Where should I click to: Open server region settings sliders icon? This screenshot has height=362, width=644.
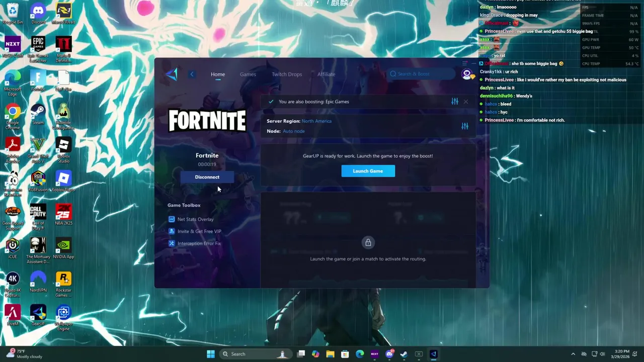pyautogui.click(x=465, y=126)
